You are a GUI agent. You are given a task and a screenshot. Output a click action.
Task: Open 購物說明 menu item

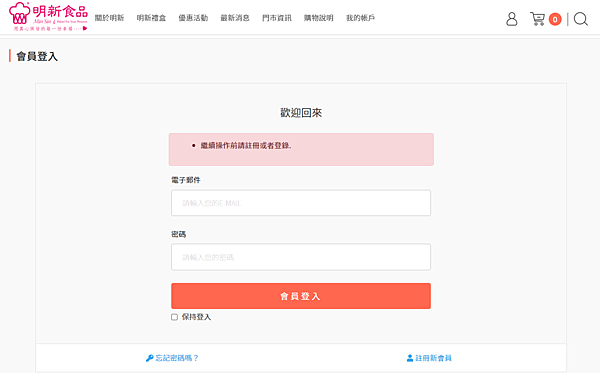pos(318,18)
